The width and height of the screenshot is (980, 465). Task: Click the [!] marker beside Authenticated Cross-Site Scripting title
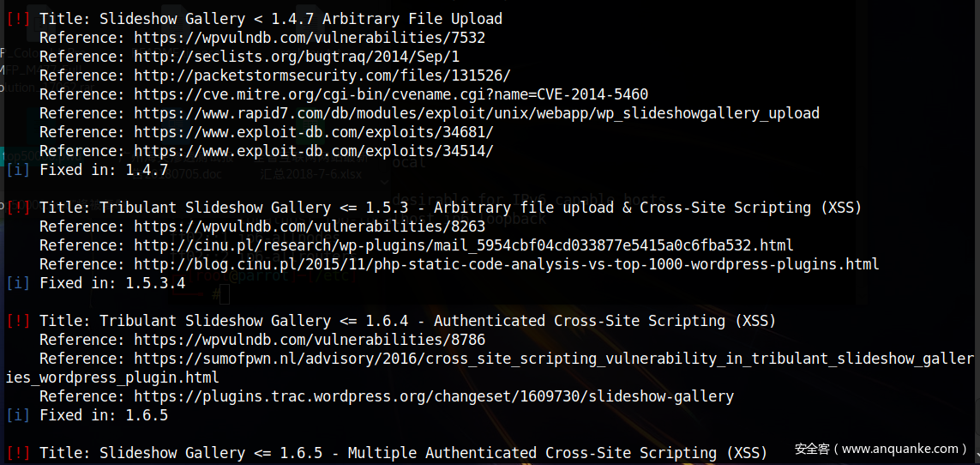18,321
